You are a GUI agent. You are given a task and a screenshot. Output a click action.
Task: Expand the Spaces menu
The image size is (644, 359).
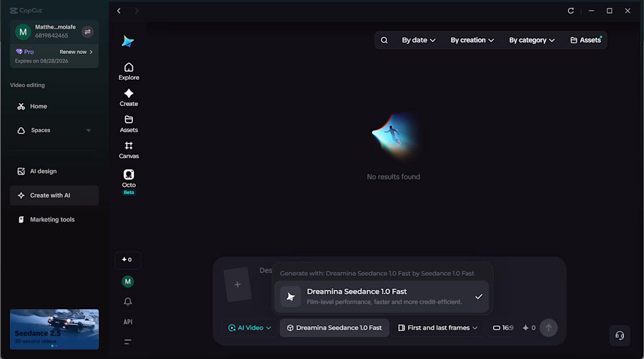point(54,130)
